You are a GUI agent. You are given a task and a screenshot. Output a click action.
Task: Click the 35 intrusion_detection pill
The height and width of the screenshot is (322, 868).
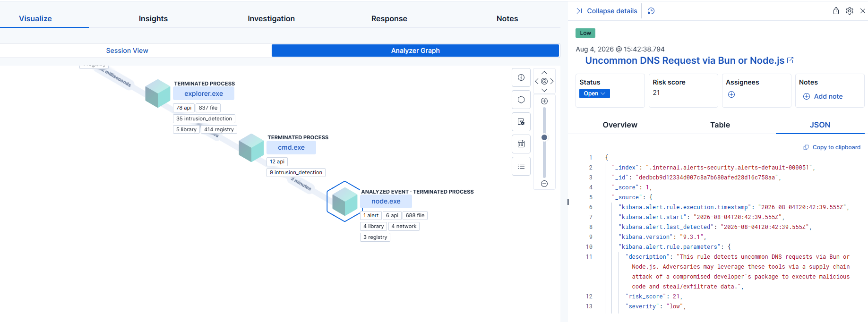(x=204, y=119)
